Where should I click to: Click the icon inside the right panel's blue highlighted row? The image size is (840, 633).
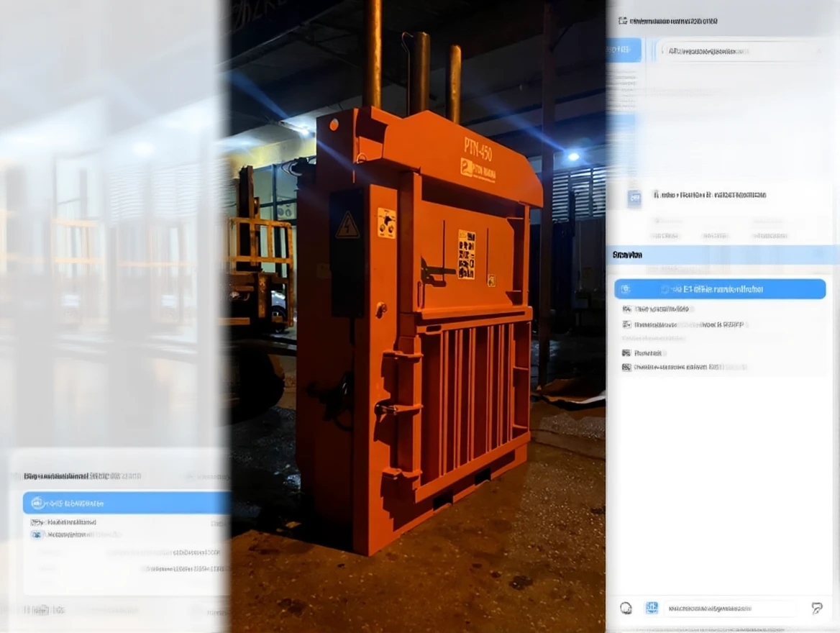[626, 289]
